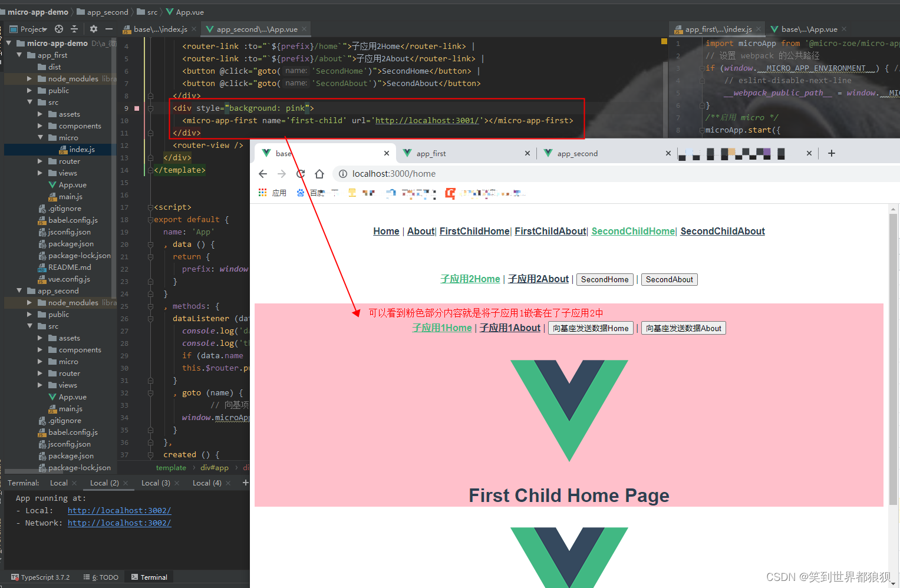Expand app_first public folder
The height and width of the screenshot is (588, 900).
29,90
